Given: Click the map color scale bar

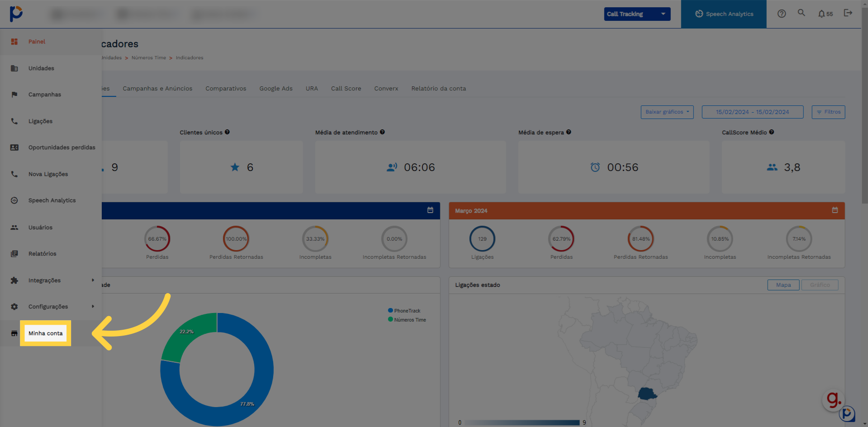Looking at the screenshot, I should (522, 422).
